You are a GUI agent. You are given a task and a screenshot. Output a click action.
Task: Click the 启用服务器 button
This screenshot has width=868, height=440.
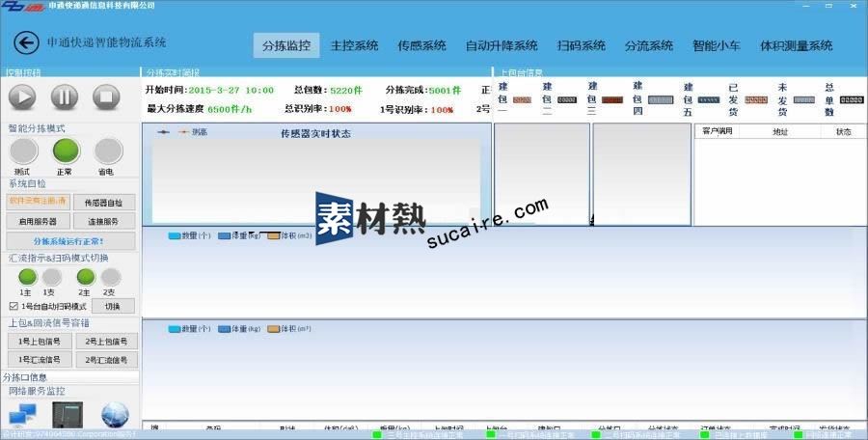(38, 221)
